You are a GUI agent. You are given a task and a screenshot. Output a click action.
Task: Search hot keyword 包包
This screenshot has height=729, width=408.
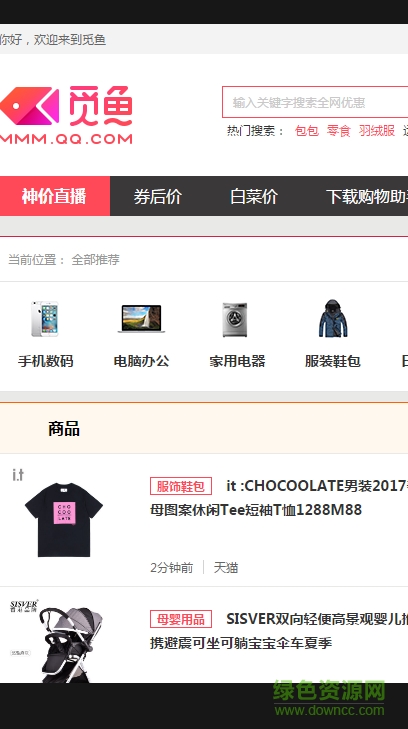[x=307, y=131]
